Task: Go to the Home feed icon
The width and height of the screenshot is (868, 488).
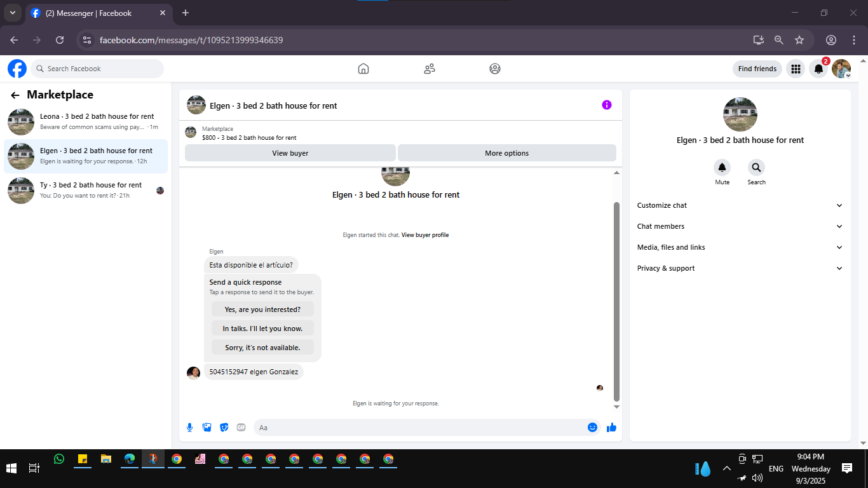Action: [x=363, y=69]
